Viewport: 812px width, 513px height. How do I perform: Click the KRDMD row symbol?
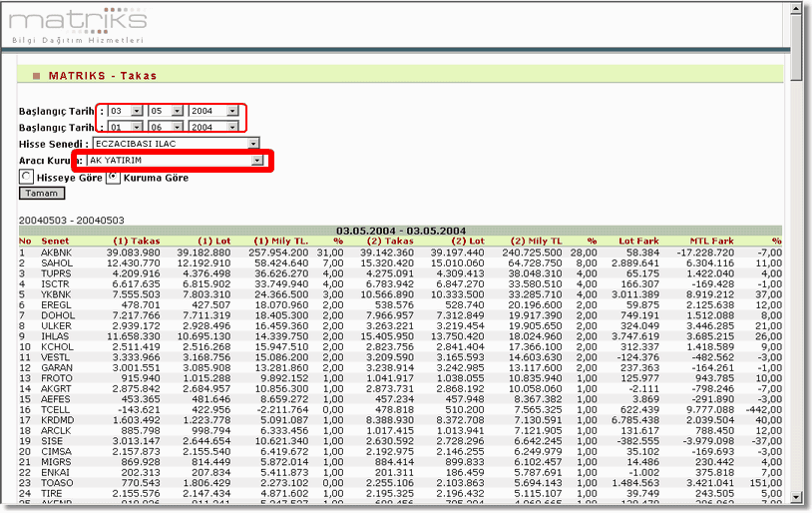[x=58, y=420]
